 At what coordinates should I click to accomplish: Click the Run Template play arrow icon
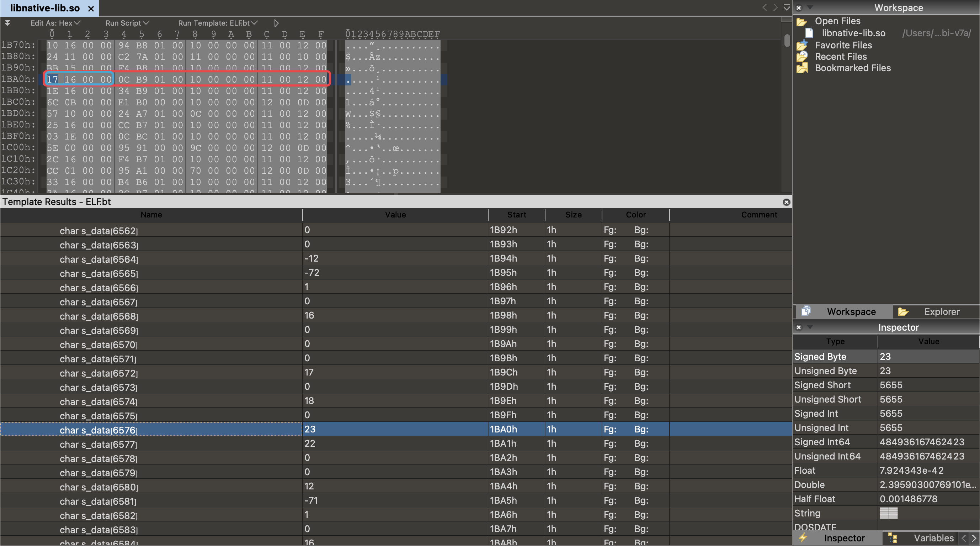pyautogui.click(x=276, y=23)
